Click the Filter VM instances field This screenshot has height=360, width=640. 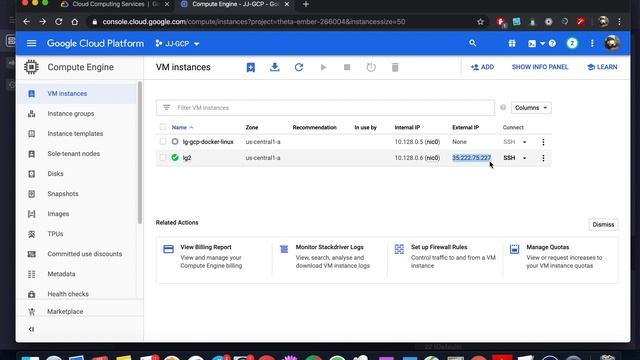coord(325,108)
